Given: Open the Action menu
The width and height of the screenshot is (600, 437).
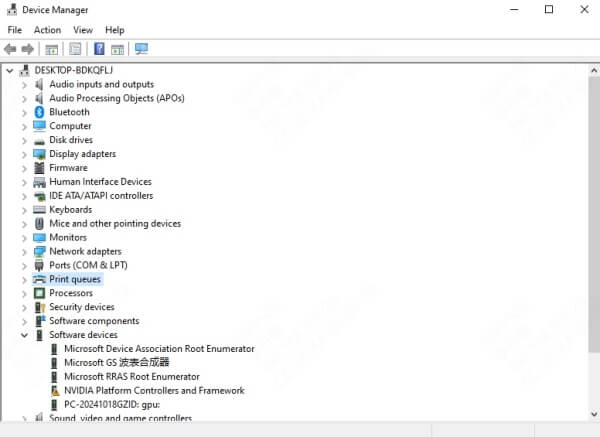Looking at the screenshot, I should click(47, 30).
